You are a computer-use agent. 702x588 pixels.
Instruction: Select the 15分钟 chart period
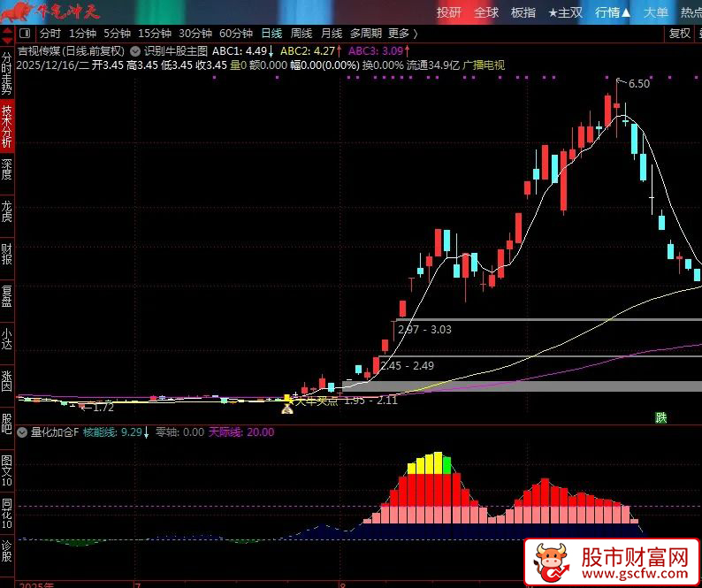point(155,34)
